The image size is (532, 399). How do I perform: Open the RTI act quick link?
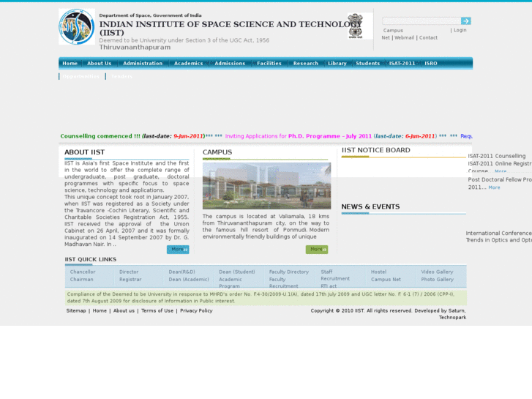pyautogui.click(x=329, y=286)
